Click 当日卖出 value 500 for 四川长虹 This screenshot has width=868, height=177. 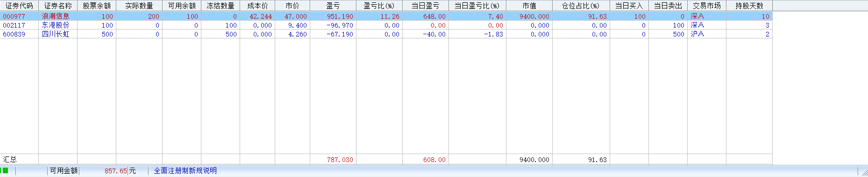click(679, 34)
